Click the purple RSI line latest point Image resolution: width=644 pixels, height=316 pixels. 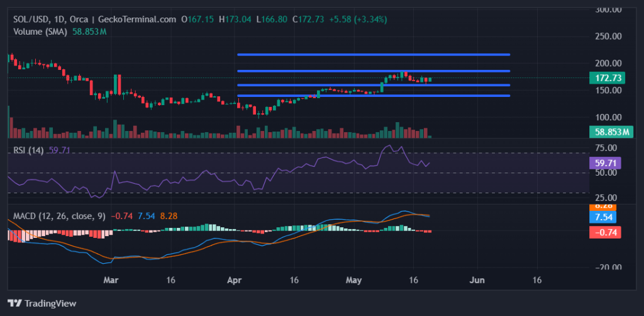pyautogui.click(x=430, y=163)
